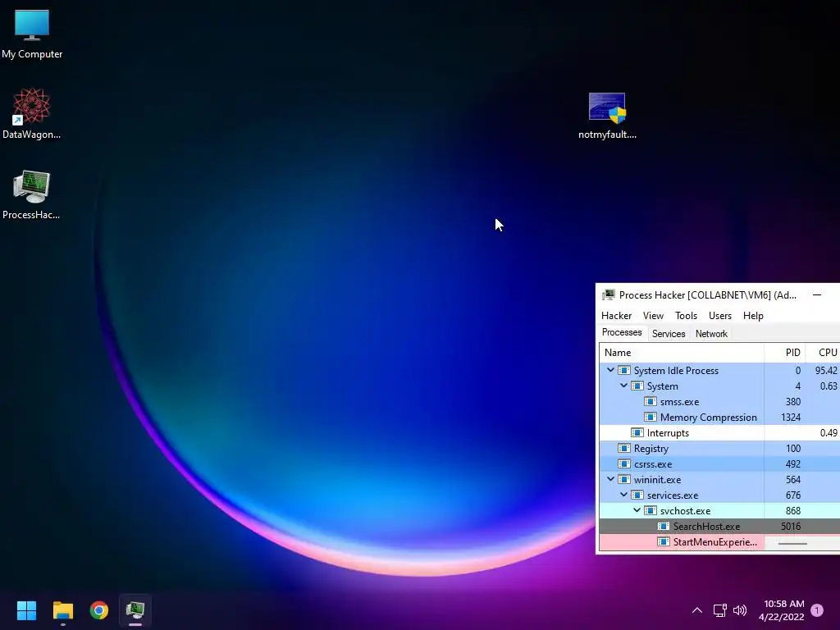The image size is (840, 630).
Task: Click the smss.exe process icon
Action: pyautogui.click(x=651, y=401)
